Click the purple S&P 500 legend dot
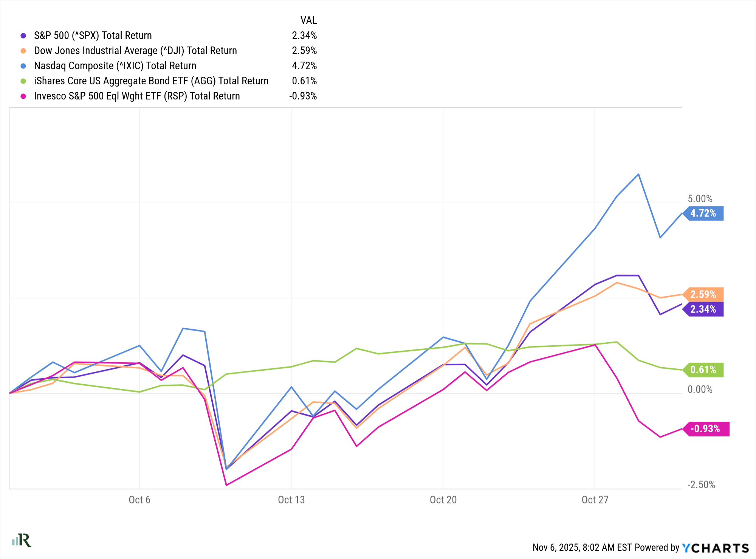Image resolution: width=756 pixels, height=559 pixels. pos(23,36)
